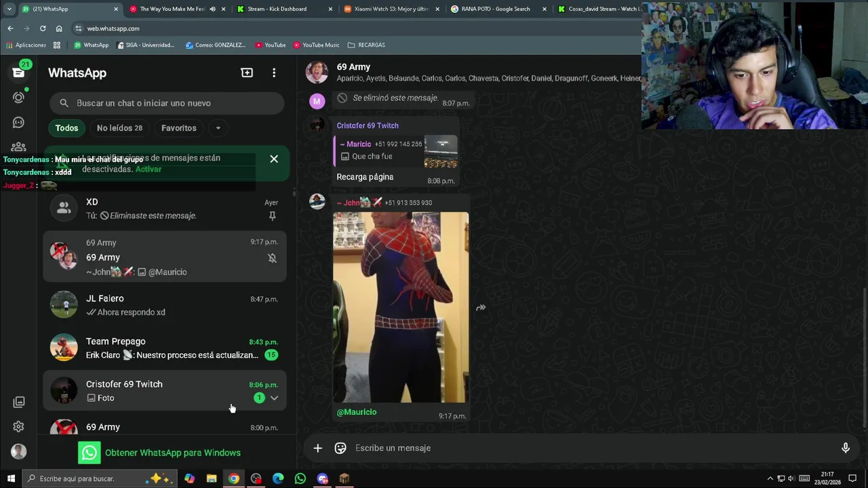Screen dimensions: 868x488
Task: Open the WhatsApp three-dot menu
Action: pos(274,73)
